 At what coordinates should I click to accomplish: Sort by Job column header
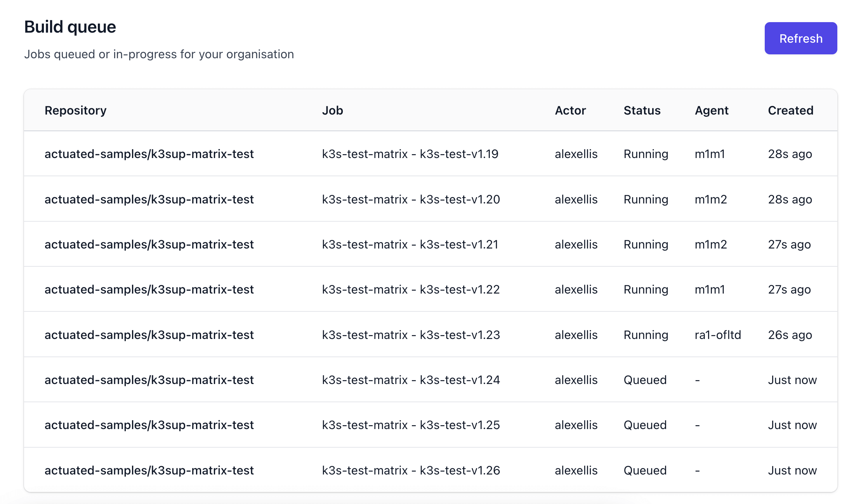pyautogui.click(x=333, y=110)
